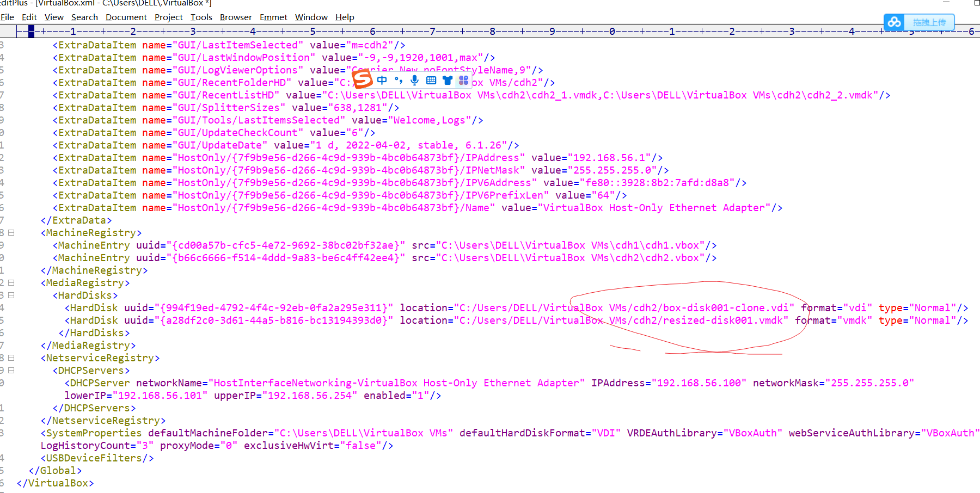Open the Sogou toolbox four-squares icon

[463, 81]
